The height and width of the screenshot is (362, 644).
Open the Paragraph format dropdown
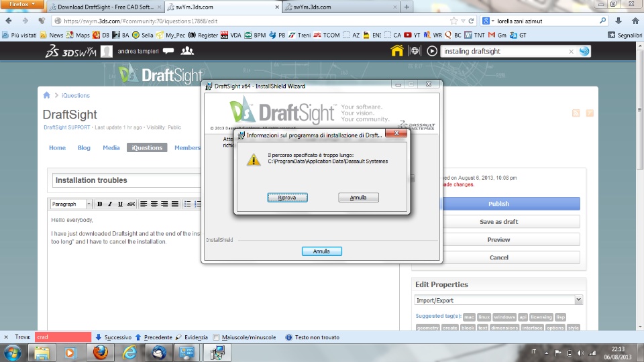(x=71, y=204)
